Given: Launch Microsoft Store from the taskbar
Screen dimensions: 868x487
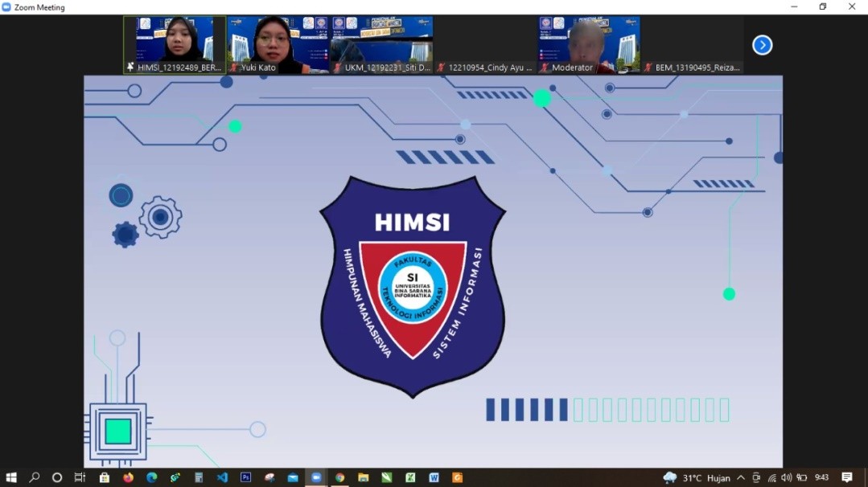Looking at the screenshot, I should pos(104,477).
